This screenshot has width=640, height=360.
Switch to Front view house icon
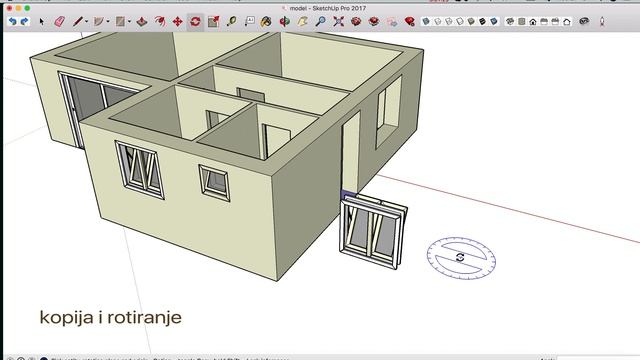click(533, 22)
